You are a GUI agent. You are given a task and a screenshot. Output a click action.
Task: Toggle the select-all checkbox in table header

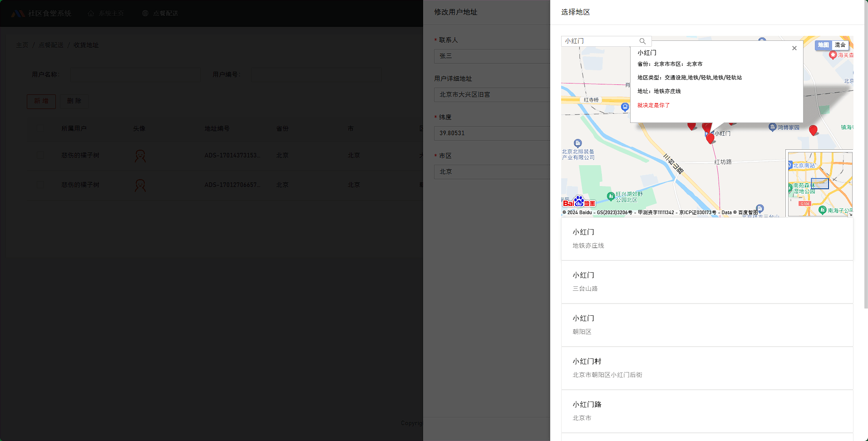pos(40,128)
